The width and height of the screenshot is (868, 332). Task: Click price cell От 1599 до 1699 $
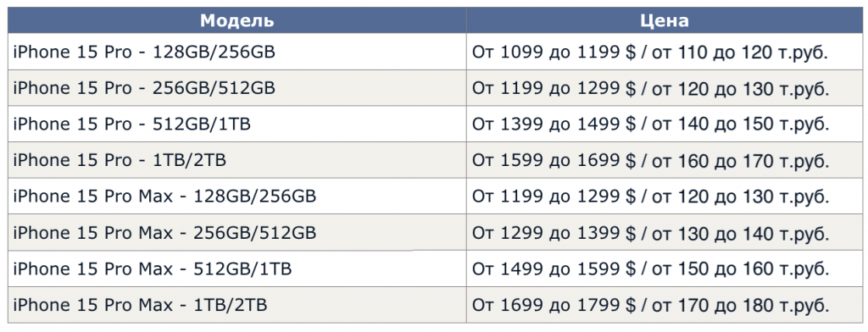click(665, 160)
